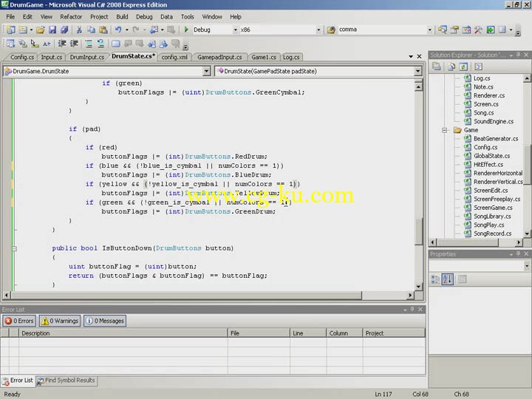The height and width of the screenshot is (399, 532).
Task: Open the active files list arrow
Action: pyautogui.click(x=411, y=56)
